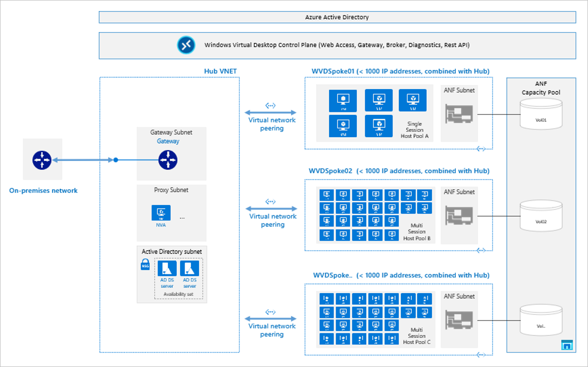Switch to the Hub VNET section
This screenshot has width=588, height=367.
220,71
